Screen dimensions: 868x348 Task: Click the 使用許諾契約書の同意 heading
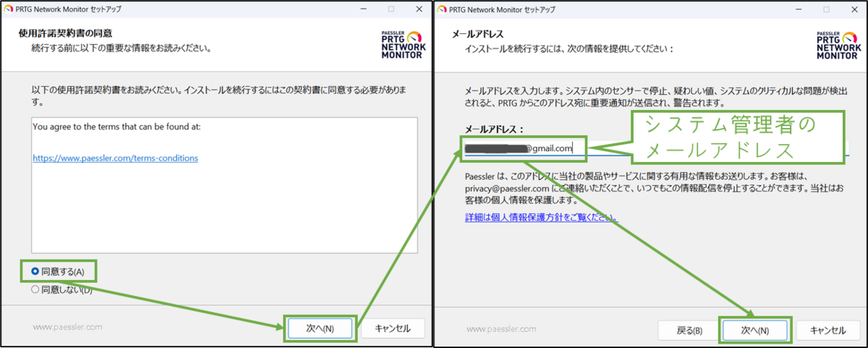click(x=65, y=33)
